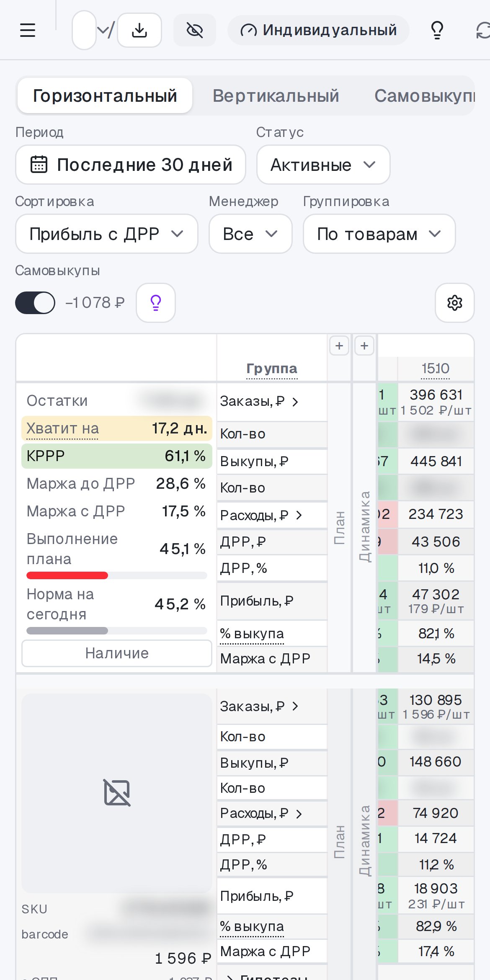The height and width of the screenshot is (980, 490).
Task: Click the Выполнение плана red progress bar
Action: (x=117, y=575)
